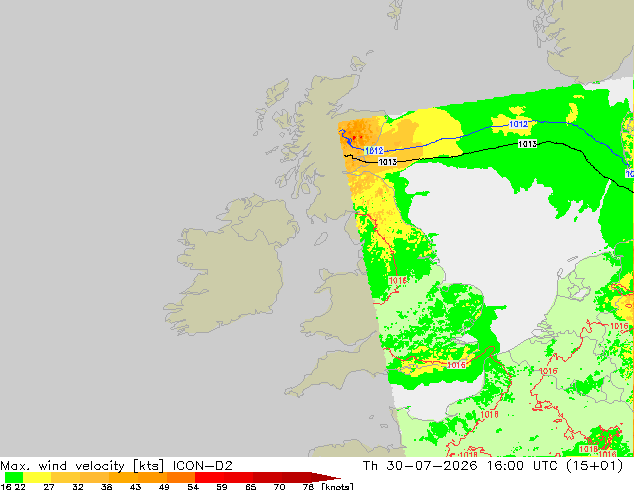Screen dimensions: 634x490
Task: Click the yellow 22–27 knots legend swatch
Action: [x=36, y=477]
